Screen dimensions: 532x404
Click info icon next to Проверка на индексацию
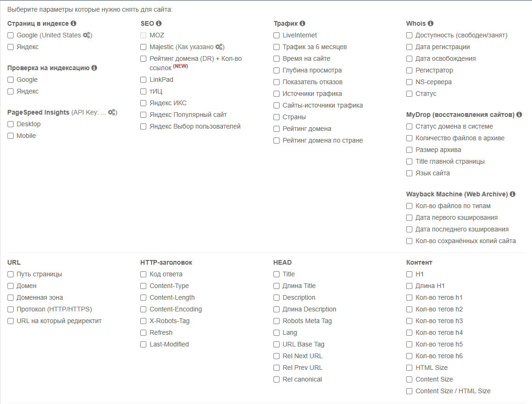pyautogui.click(x=94, y=68)
